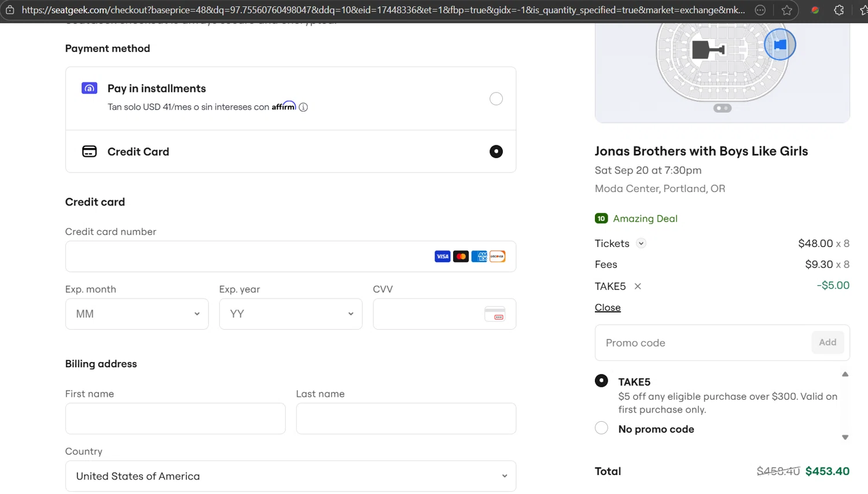Click the CVV card hint icon
The width and height of the screenshot is (868, 494).
coord(495,314)
